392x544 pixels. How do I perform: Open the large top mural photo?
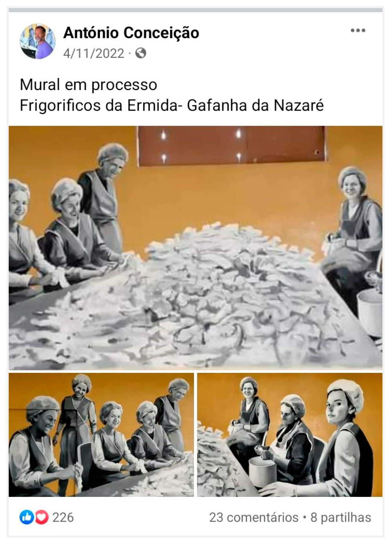click(x=195, y=247)
